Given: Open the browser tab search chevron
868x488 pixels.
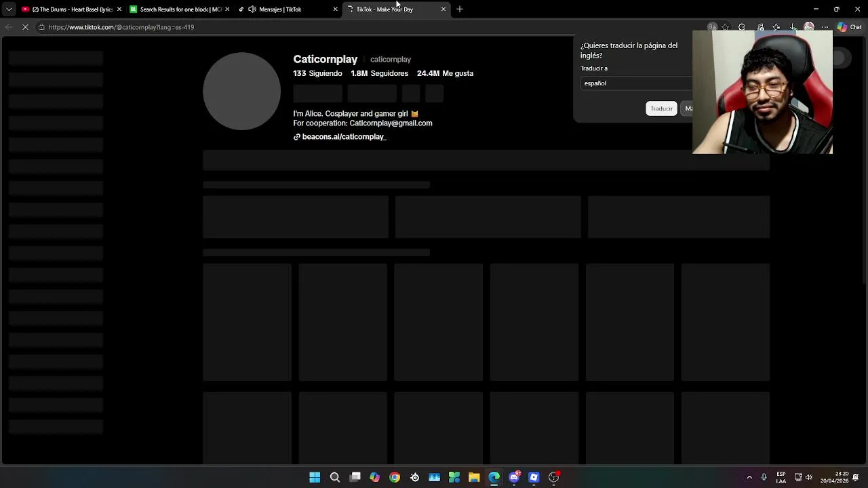Looking at the screenshot, I should tap(9, 9).
